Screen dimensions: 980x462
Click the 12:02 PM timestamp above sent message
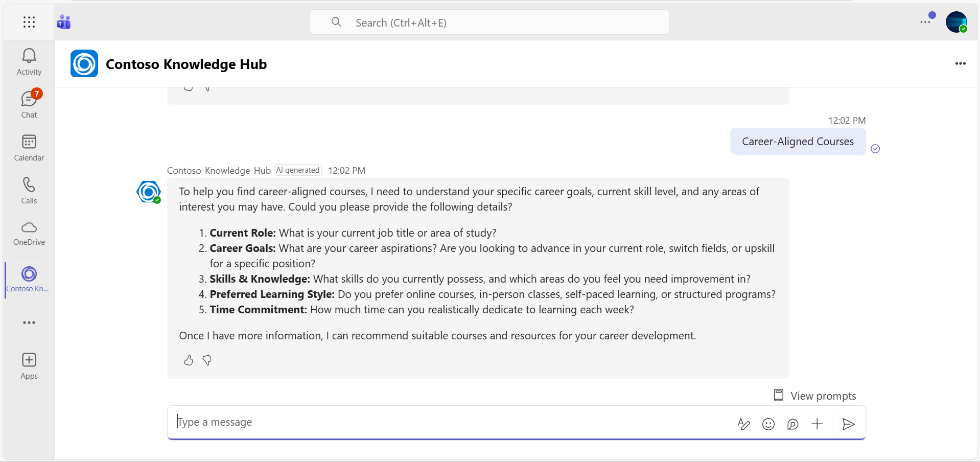tap(847, 121)
